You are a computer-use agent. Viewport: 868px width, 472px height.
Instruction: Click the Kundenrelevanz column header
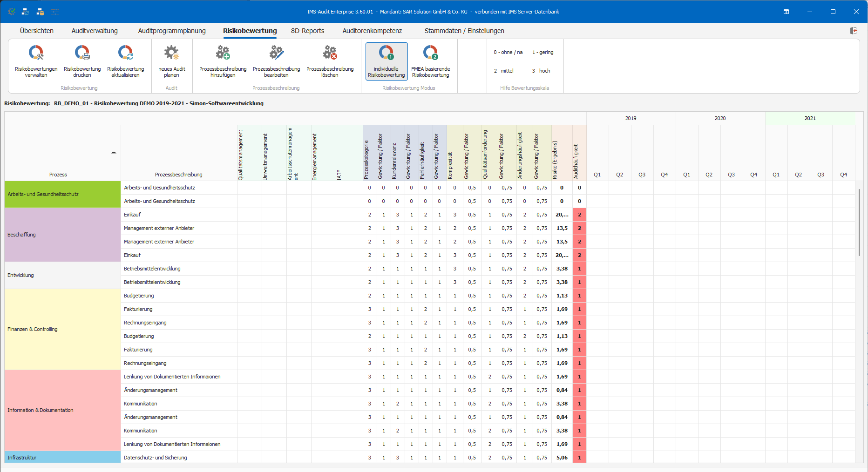coord(398,153)
